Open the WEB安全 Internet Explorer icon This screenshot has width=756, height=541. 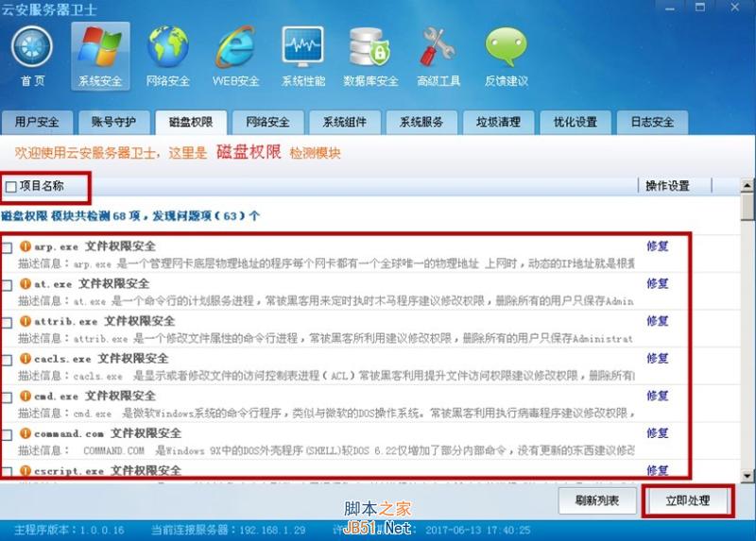(235, 48)
